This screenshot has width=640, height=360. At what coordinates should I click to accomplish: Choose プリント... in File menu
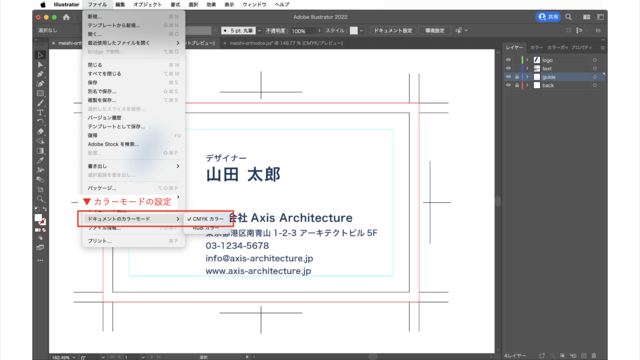[x=133, y=241]
